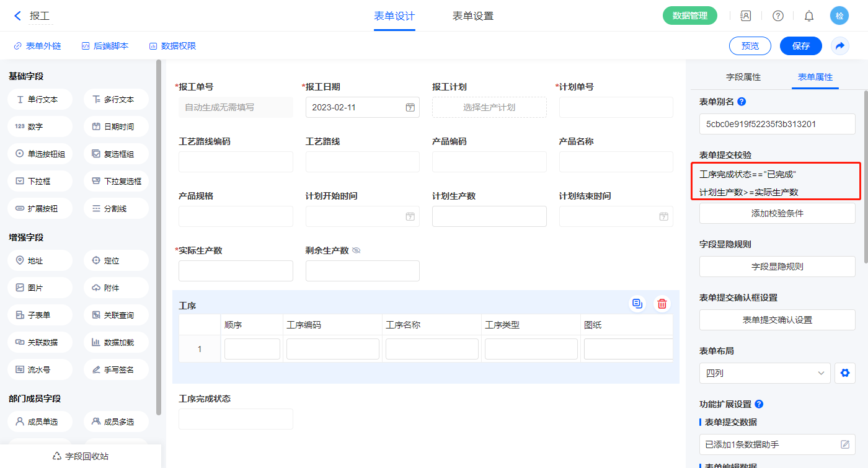
Task: Open the 报工日期 date picker
Action: [410, 107]
